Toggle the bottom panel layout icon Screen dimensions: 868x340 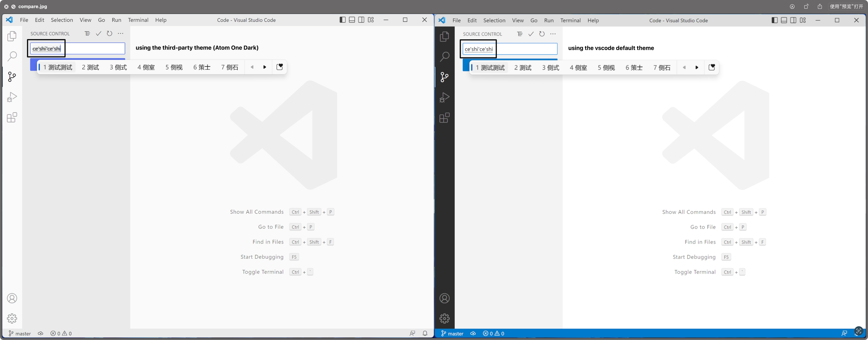[x=352, y=20]
